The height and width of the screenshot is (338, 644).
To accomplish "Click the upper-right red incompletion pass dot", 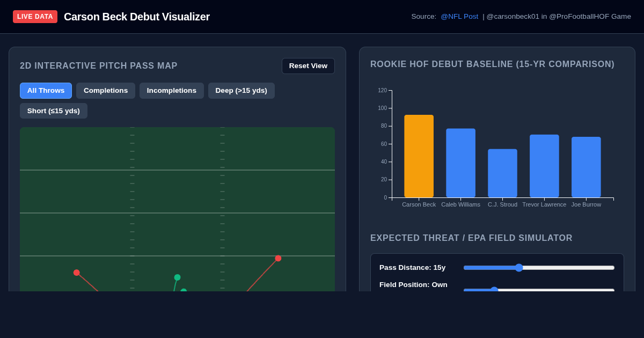I will click(278, 259).
